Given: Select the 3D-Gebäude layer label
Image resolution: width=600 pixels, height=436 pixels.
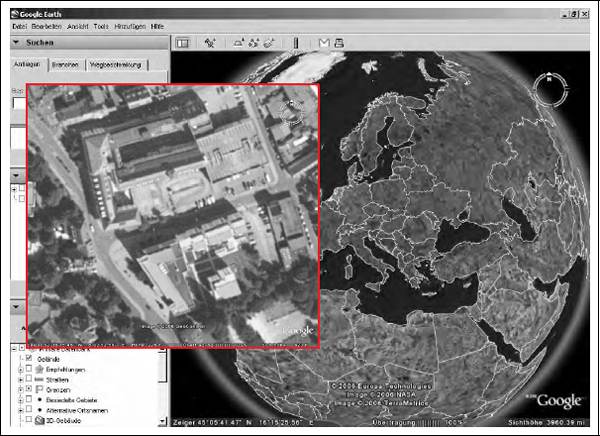Looking at the screenshot, I should click(64, 421).
